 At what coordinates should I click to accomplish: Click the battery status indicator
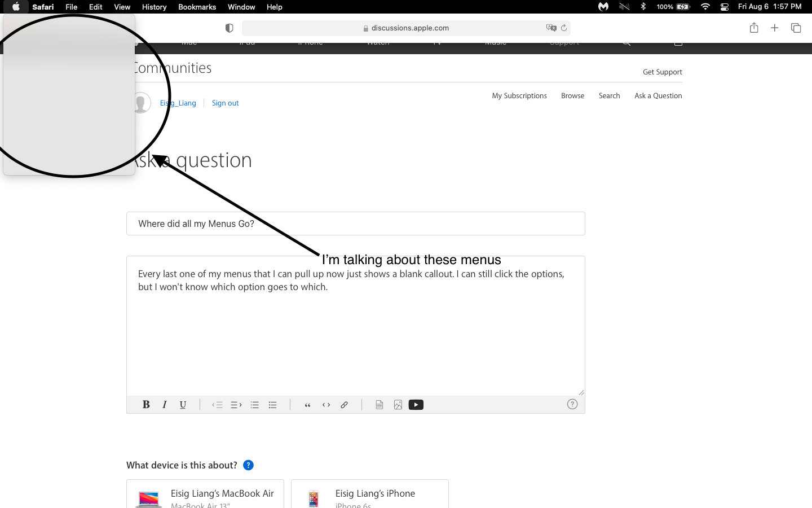673,7
